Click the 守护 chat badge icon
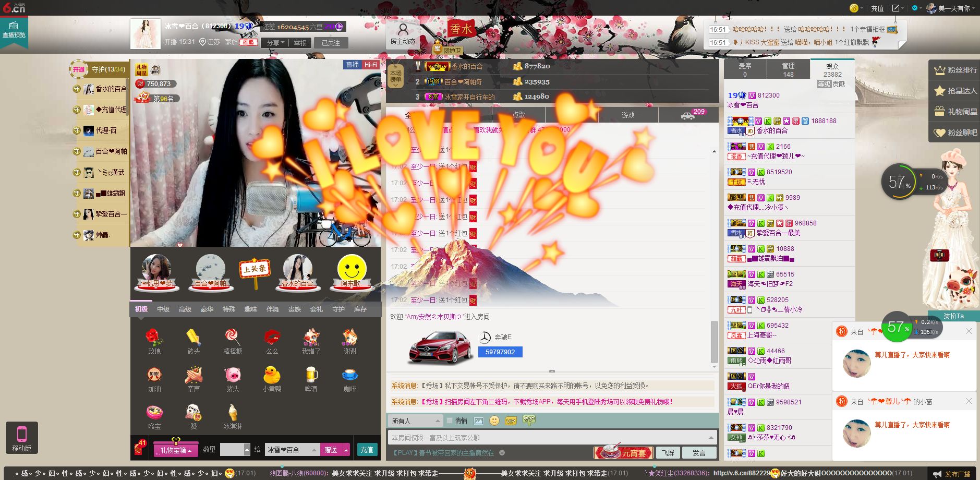980x480 pixels. tap(529, 419)
